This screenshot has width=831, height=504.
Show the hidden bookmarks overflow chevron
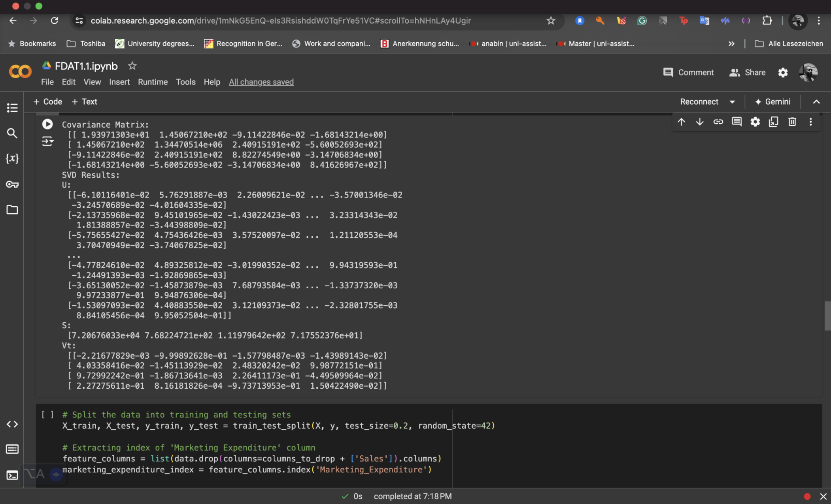[x=731, y=43]
